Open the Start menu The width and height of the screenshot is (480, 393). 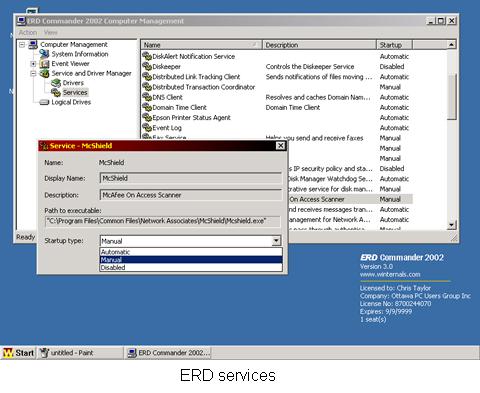point(19,353)
